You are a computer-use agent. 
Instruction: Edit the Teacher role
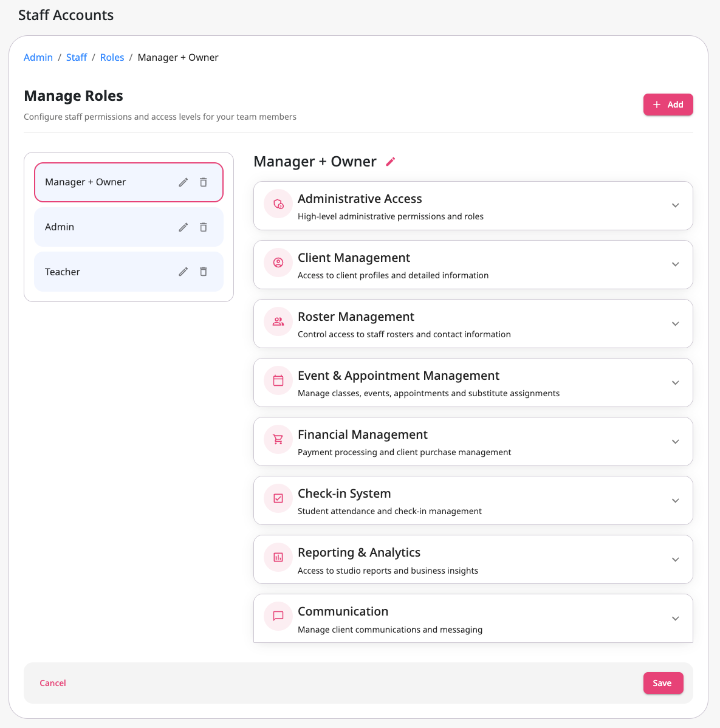pos(183,272)
